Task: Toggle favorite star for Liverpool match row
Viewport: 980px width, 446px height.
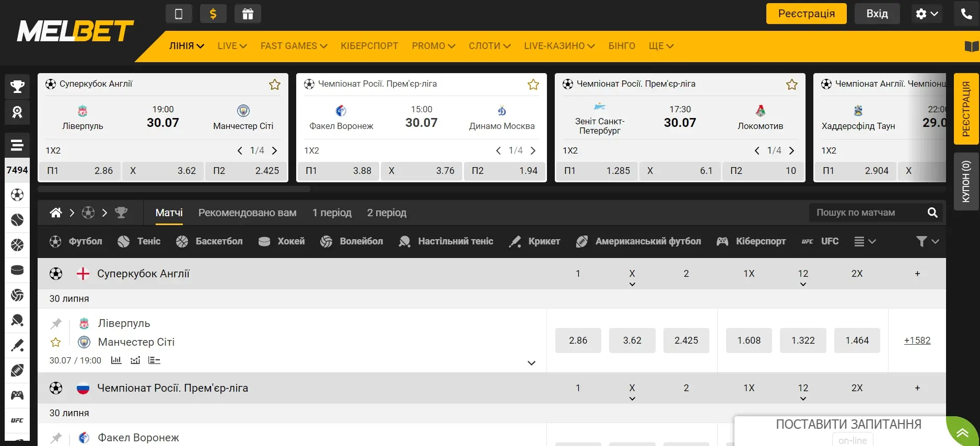Action: click(x=56, y=343)
